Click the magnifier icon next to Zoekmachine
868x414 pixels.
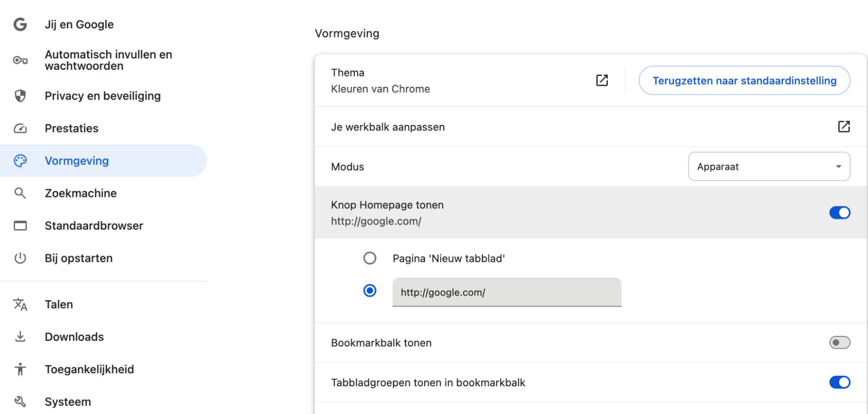click(x=20, y=193)
